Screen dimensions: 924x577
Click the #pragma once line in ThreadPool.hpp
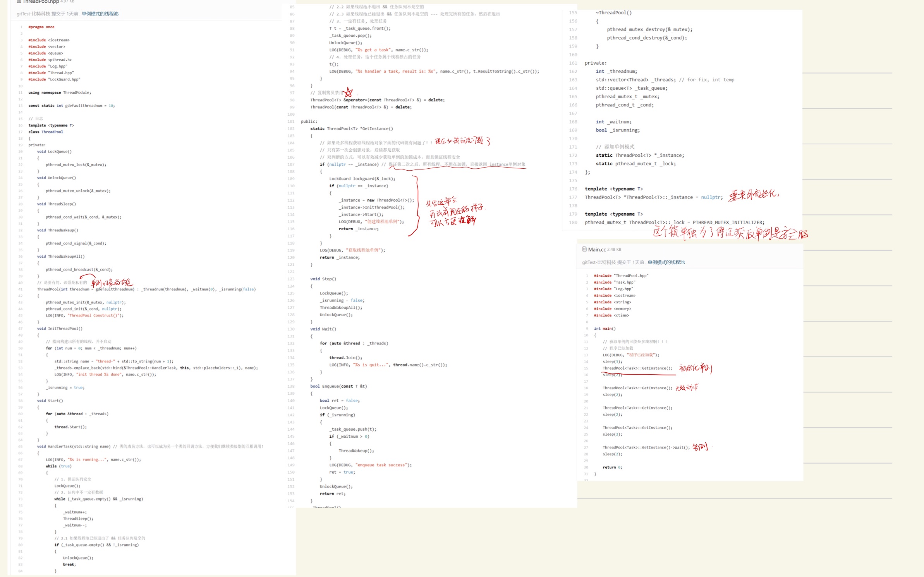[41, 27]
